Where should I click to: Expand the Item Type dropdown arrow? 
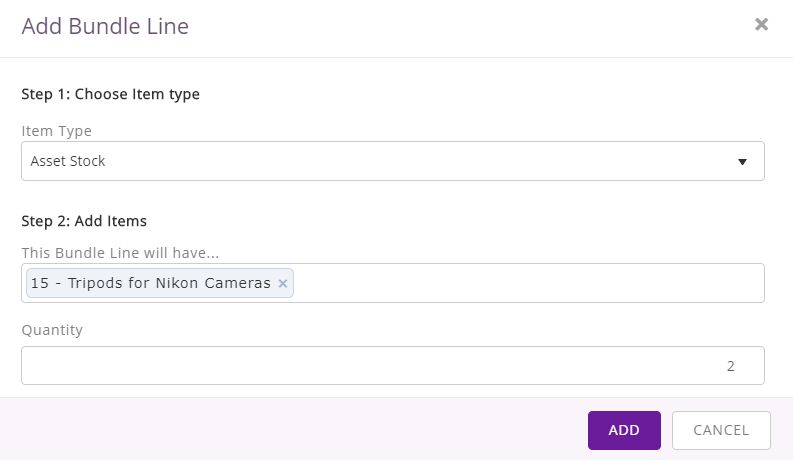[742, 162]
